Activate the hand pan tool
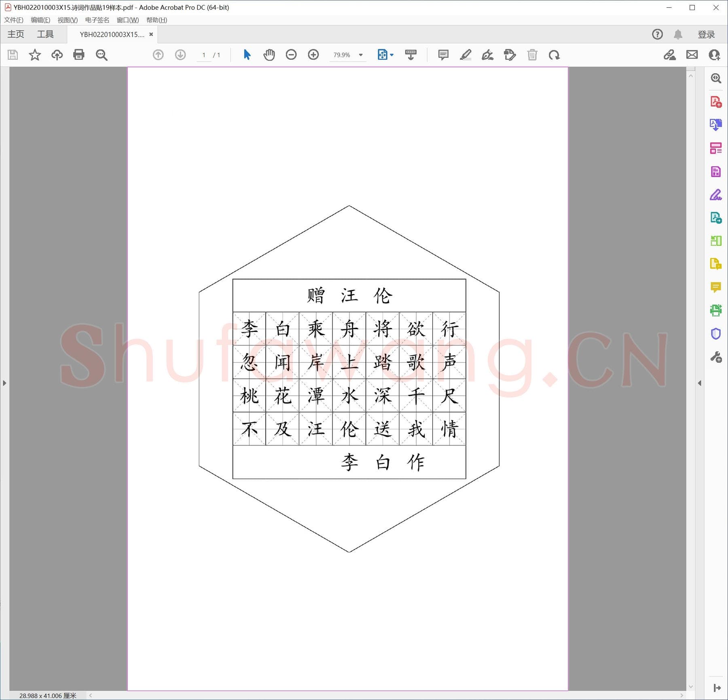Viewport: 728px width, 700px height. pyautogui.click(x=269, y=55)
